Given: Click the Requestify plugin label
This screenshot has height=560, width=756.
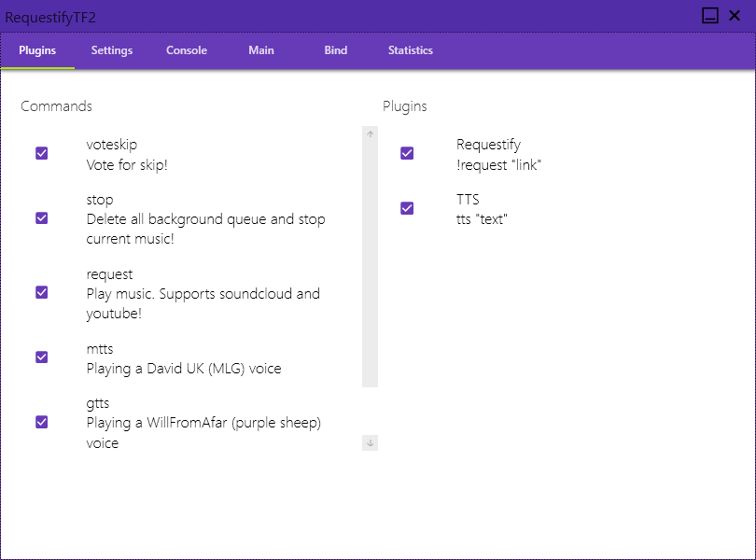Looking at the screenshot, I should 488,145.
